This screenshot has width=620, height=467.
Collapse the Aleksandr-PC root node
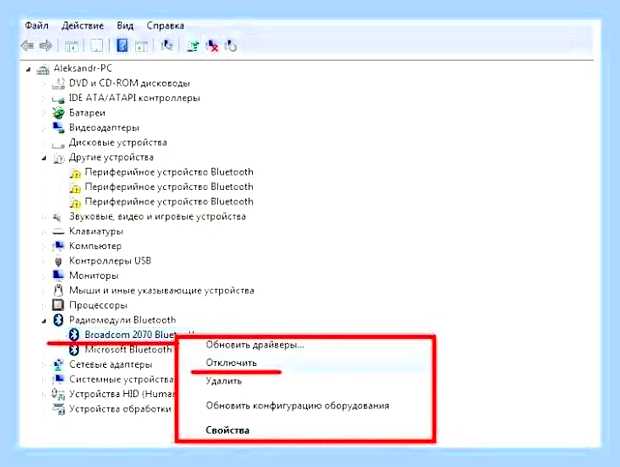[28, 70]
